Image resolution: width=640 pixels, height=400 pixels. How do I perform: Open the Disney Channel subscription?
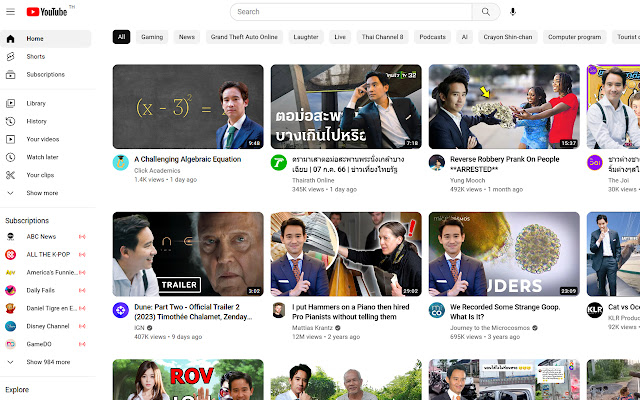pyautogui.click(x=47, y=326)
